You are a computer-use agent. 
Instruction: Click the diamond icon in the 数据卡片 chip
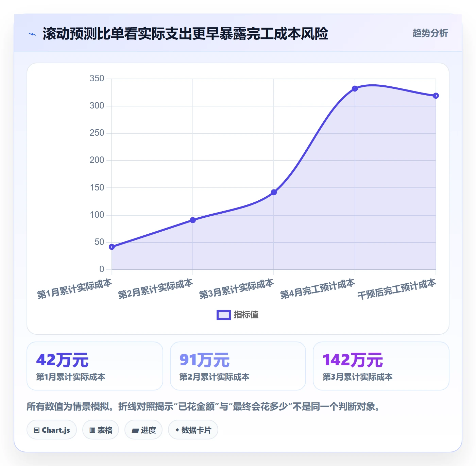point(177,430)
